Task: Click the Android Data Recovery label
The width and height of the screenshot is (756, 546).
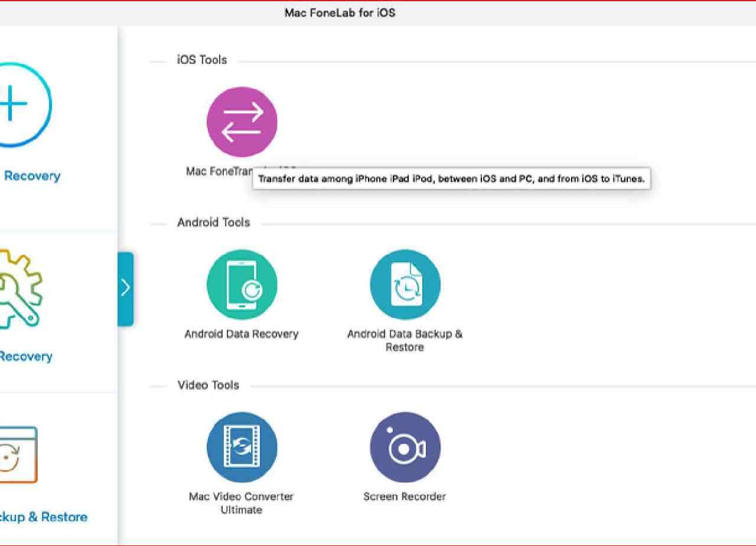Action: point(242,334)
